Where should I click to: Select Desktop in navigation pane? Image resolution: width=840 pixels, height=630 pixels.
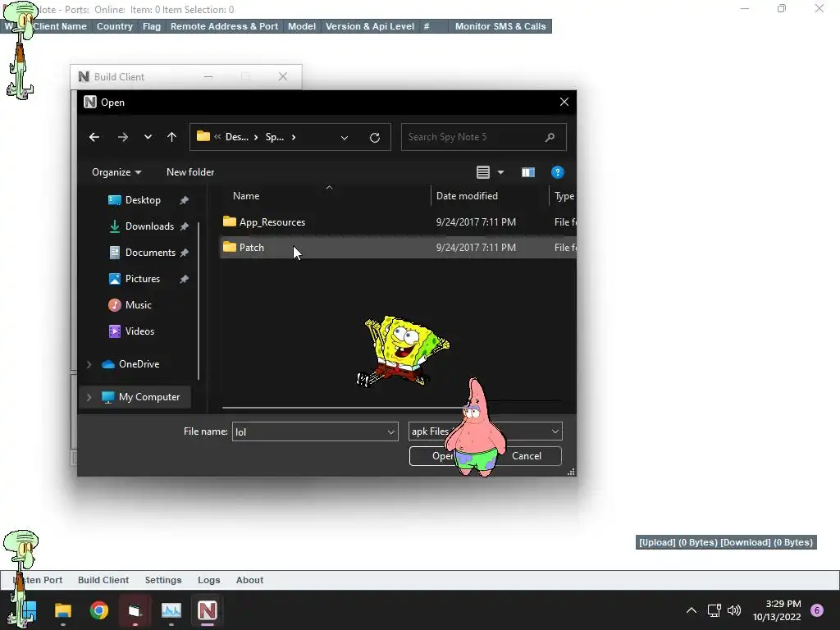[x=143, y=200]
